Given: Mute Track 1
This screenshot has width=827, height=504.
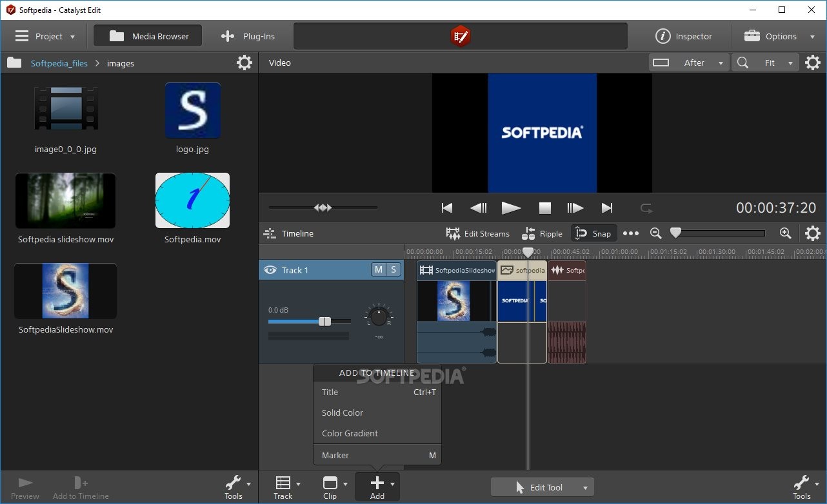Looking at the screenshot, I should [378, 270].
